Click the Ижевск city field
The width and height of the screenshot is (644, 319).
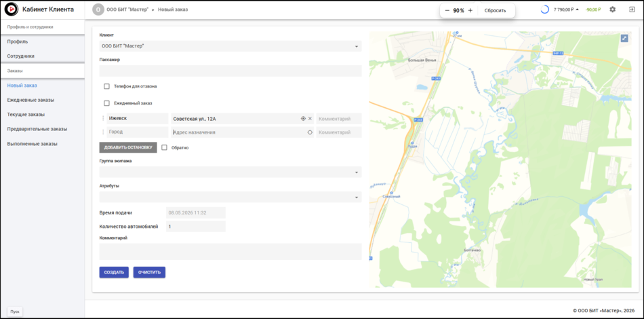click(137, 119)
